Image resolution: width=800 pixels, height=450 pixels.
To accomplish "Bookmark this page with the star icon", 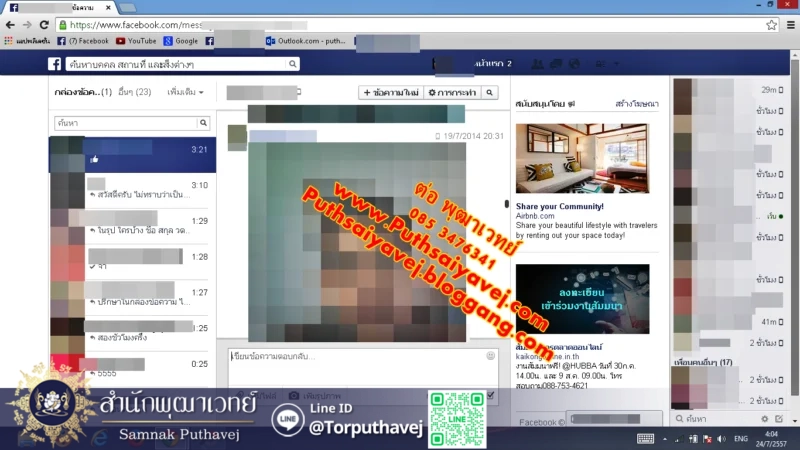I will click(x=771, y=24).
